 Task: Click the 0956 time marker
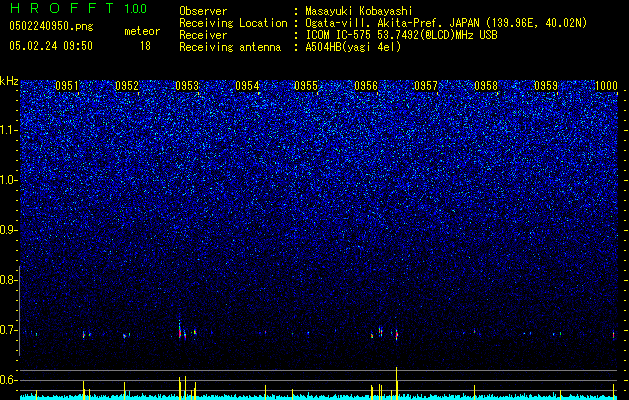(366, 86)
